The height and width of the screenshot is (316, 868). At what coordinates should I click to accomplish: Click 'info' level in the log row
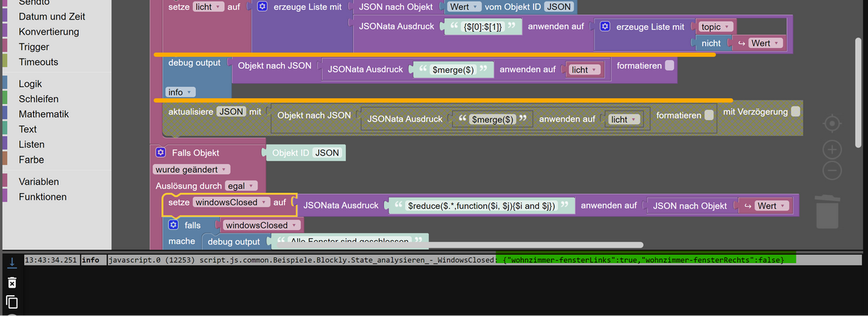tap(90, 260)
